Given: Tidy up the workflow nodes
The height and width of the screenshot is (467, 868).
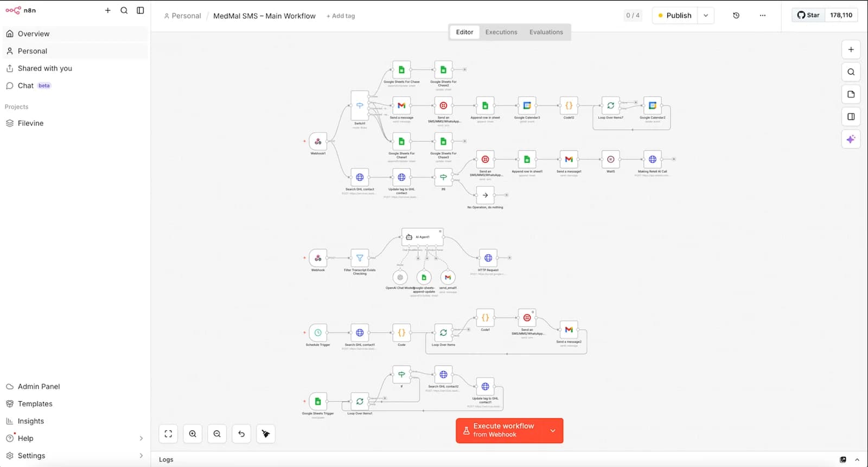Looking at the screenshot, I should (266, 433).
